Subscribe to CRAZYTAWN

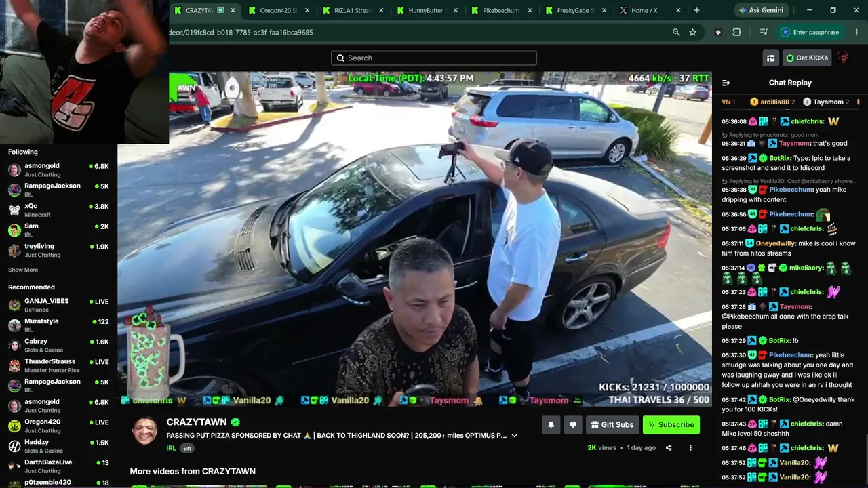[x=671, y=425]
